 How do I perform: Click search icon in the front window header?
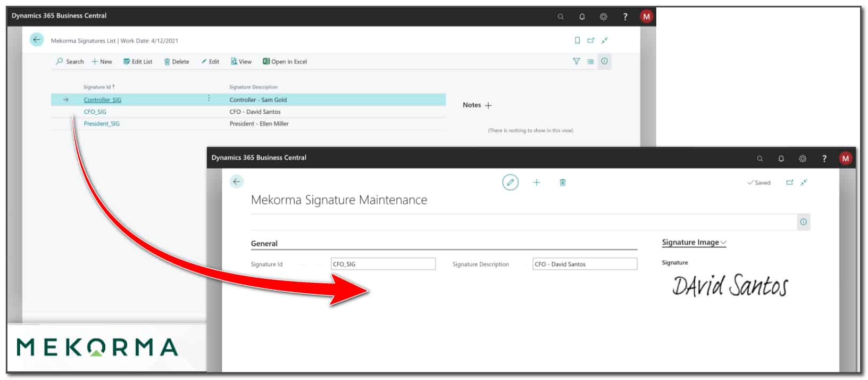point(760,159)
